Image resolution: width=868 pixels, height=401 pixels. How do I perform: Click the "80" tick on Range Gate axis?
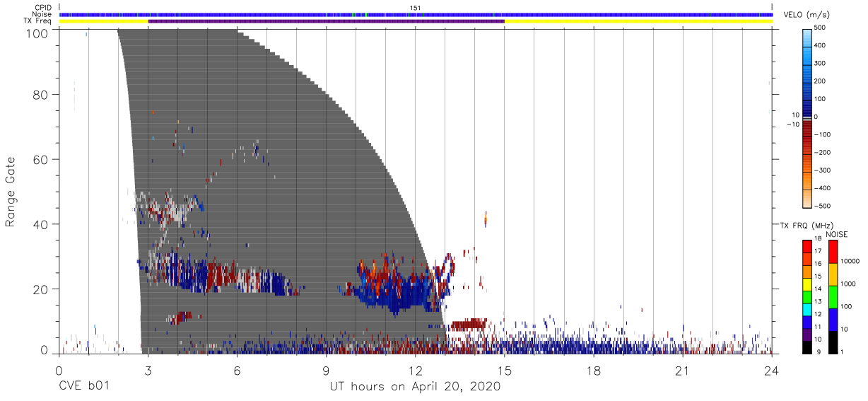(x=39, y=95)
